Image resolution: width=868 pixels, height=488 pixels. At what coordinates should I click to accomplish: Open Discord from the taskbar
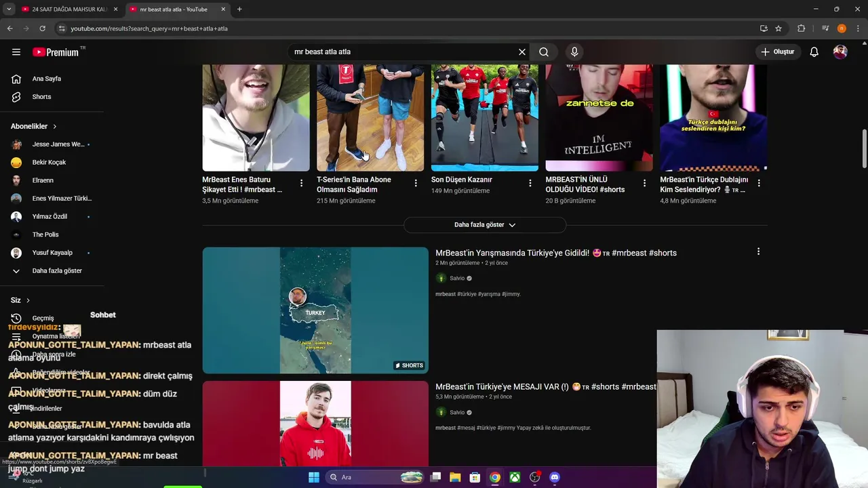[x=555, y=477]
